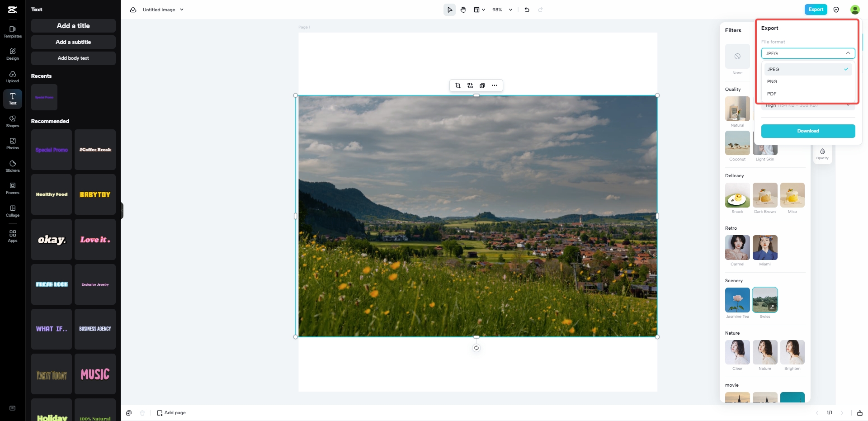Select PDF from the file format list

point(808,94)
